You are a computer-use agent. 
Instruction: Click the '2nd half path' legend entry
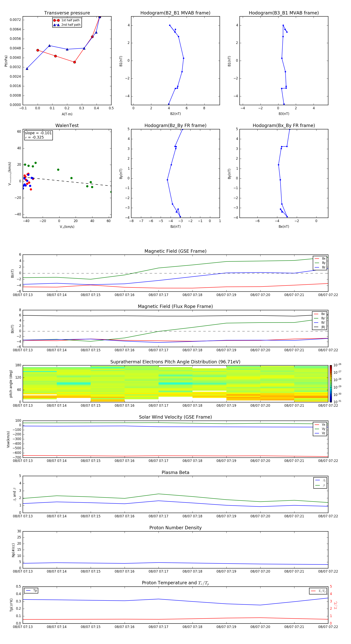tap(67, 25)
